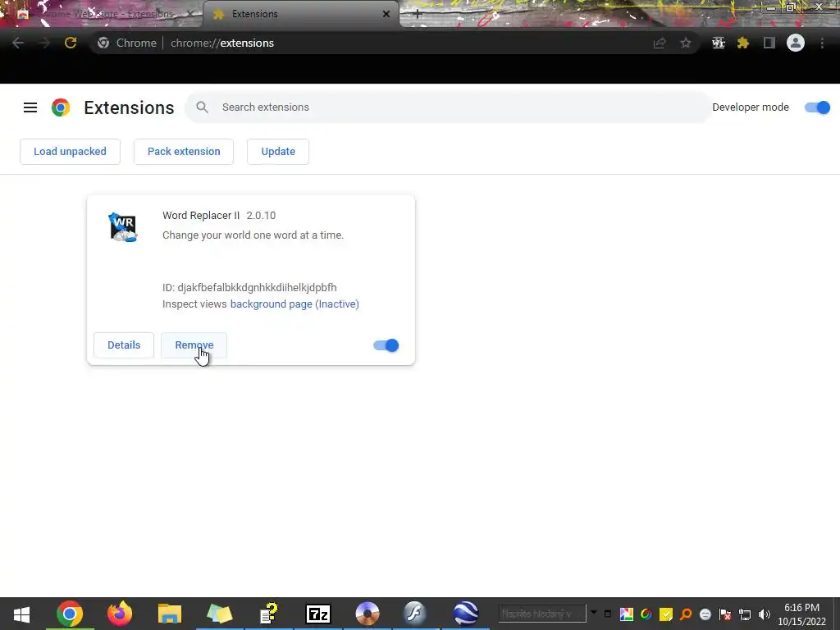Screen dimensions: 840x630
Task: Click the Chrome logo beside Extensions title
Action: (61, 107)
